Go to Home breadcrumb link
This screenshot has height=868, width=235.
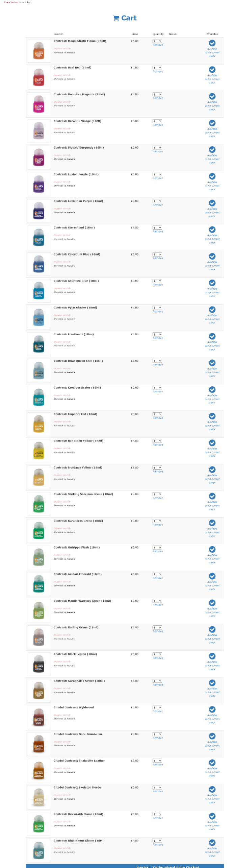[22, 2]
